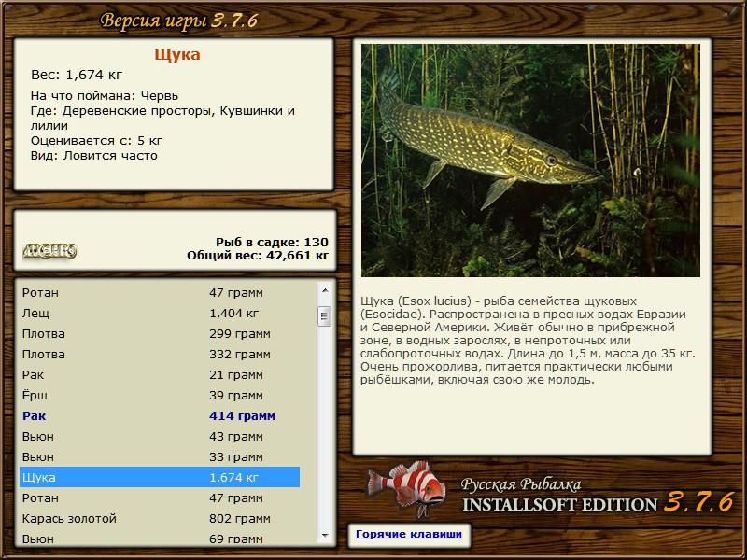The image size is (747, 560).
Task: Click the scrollbar down arrow in fish list
Action: [x=325, y=536]
